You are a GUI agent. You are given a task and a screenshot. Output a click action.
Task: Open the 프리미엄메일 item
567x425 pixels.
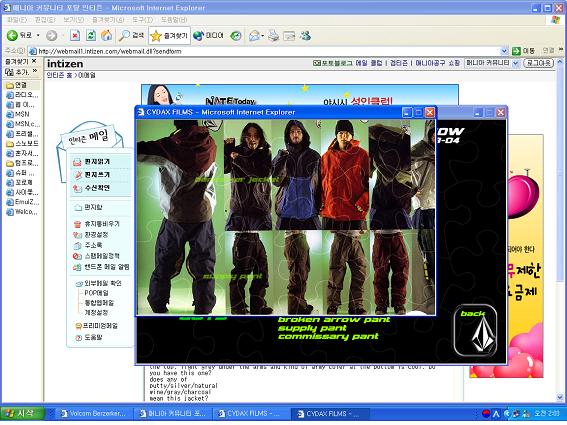(97, 326)
